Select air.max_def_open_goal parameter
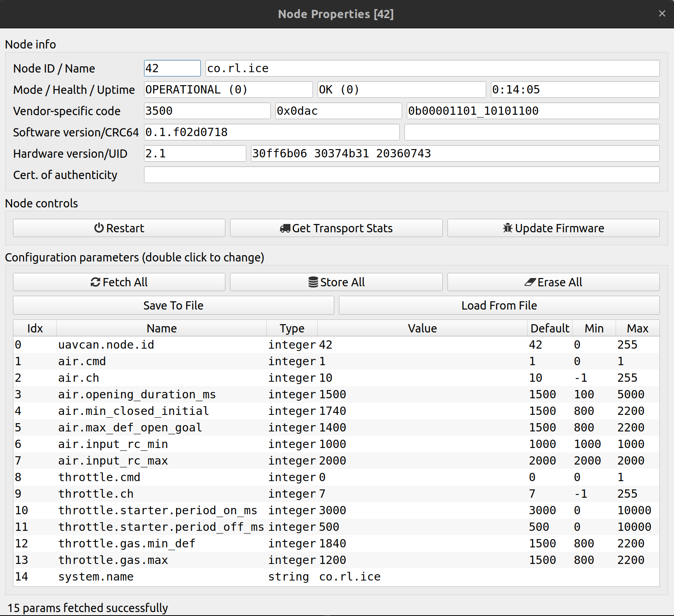 click(x=130, y=427)
